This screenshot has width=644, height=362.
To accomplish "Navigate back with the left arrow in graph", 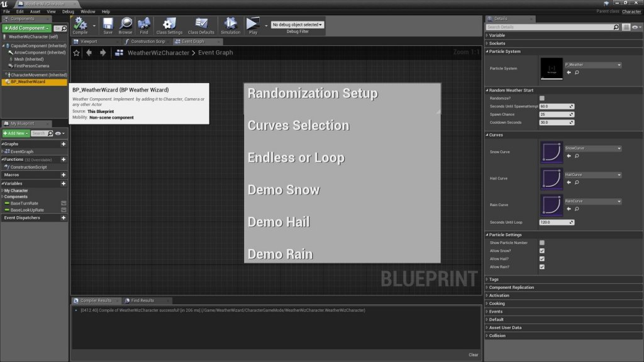I will pos(89,53).
